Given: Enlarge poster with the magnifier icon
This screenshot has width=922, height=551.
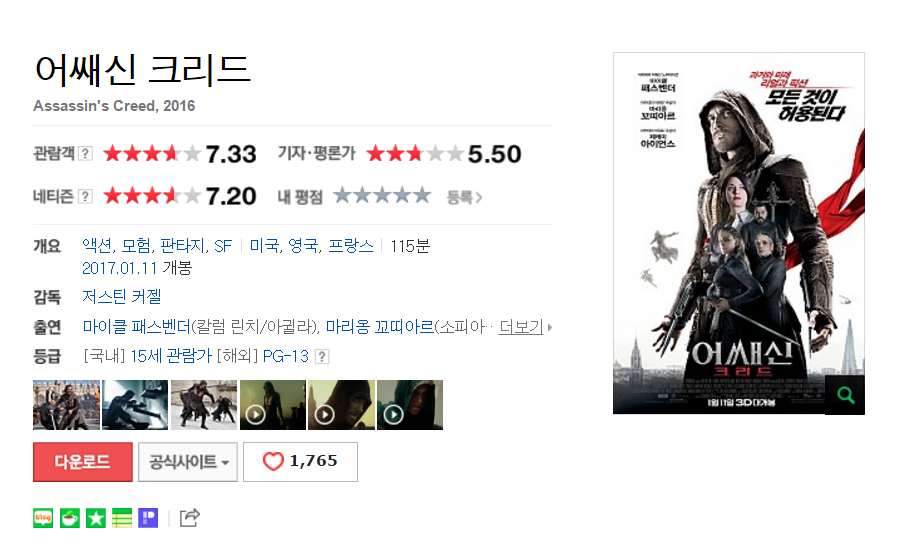Looking at the screenshot, I should pyautogui.click(x=845, y=395).
